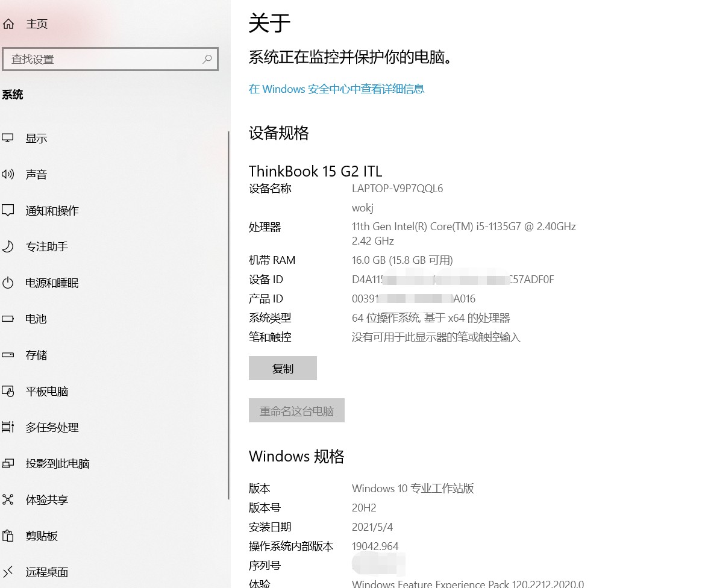
Task: Click the Multitasking icon
Action: 8,427
